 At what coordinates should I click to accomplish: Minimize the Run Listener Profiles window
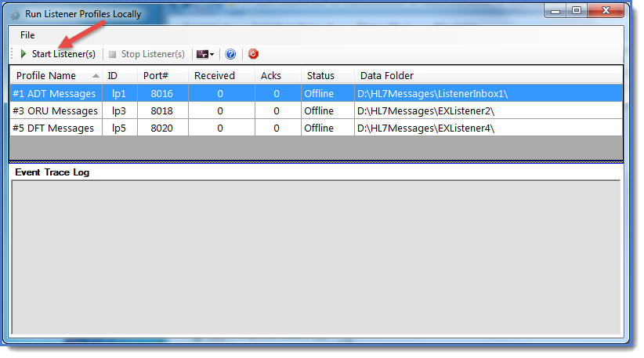click(555, 11)
